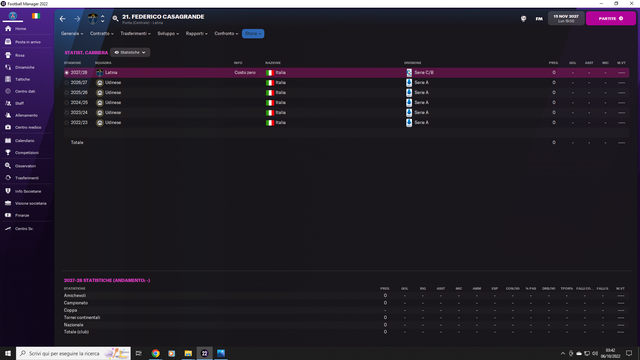Screen dimensions: 640x360
Task: Select the 2022/23 season radio button
Action: coord(67,122)
